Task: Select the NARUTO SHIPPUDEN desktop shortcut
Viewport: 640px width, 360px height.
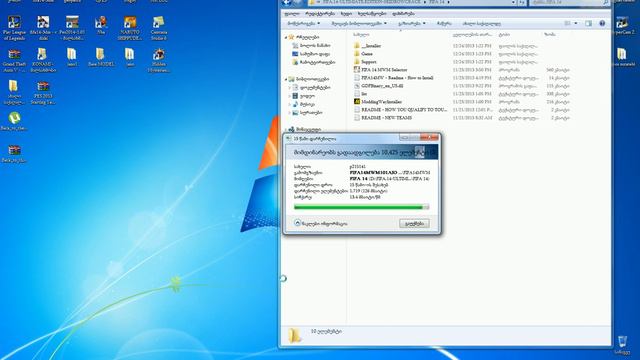Action: coord(130,28)
